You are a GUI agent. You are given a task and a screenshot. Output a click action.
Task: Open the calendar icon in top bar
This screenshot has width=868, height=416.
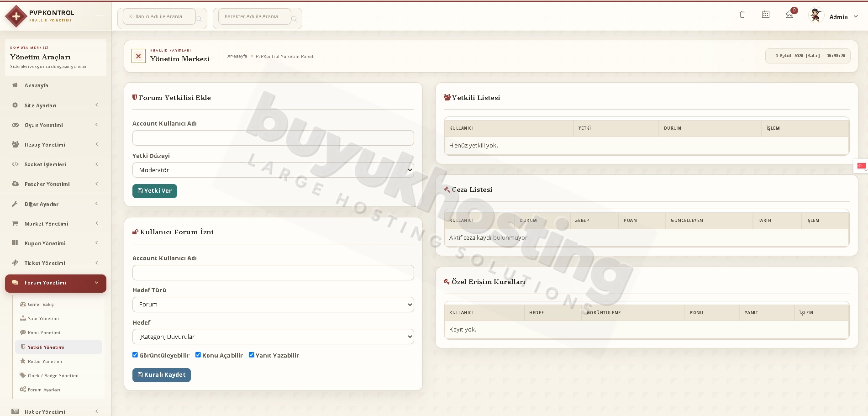point(766,15)
